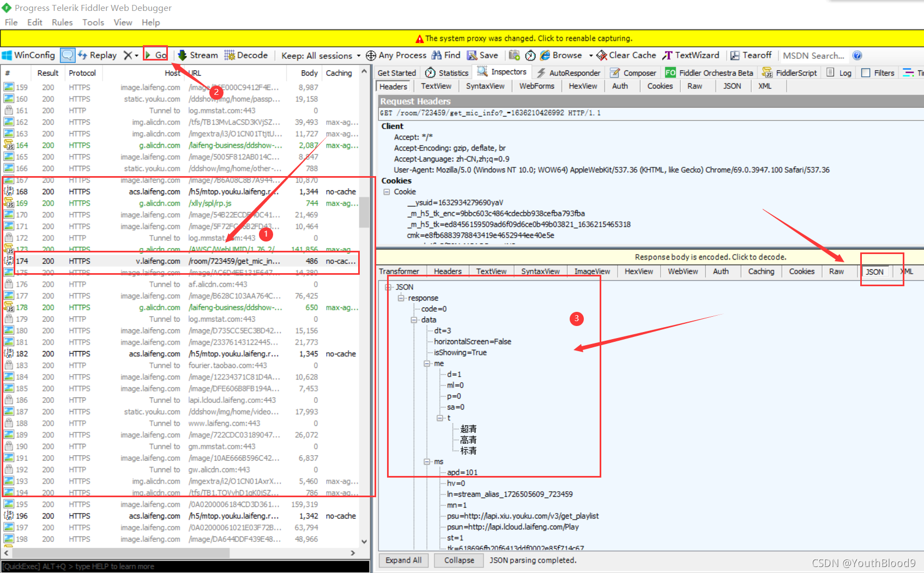Image resolution: width=924 pixels, height=573 pixels.
Task: Collapse the t tree node
Action: tap(440, 418)
